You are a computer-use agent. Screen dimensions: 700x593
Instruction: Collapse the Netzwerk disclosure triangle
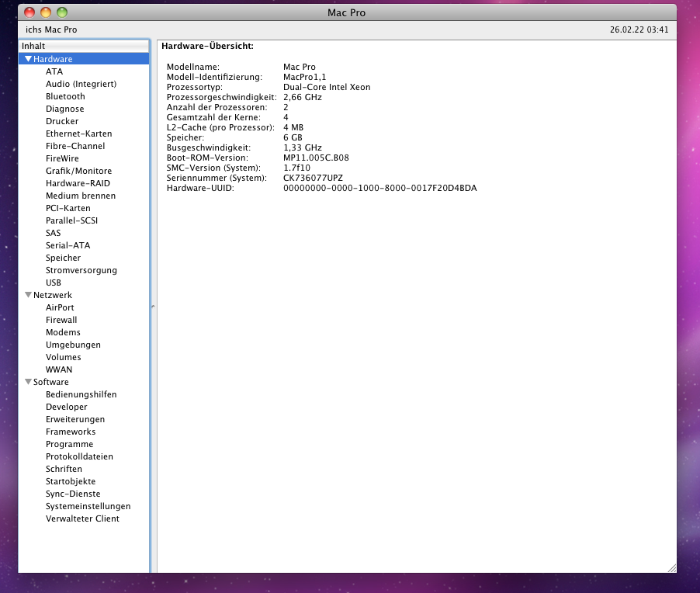pyautogui.click(x=29, y=295)
